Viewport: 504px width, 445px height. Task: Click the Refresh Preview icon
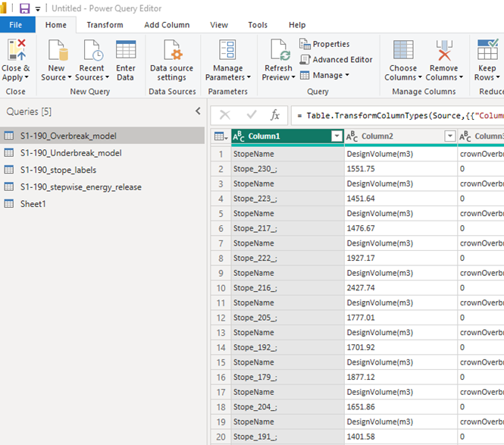click(280, 50)
